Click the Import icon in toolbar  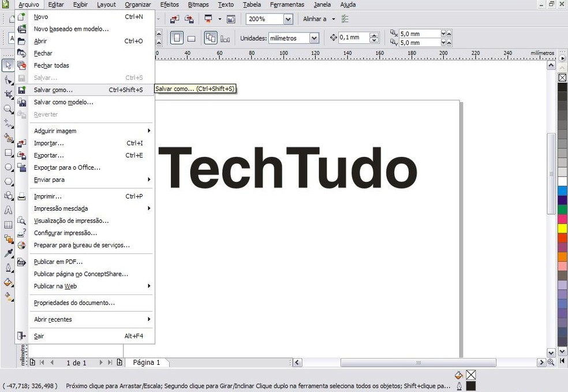click(x=175, y=19)
